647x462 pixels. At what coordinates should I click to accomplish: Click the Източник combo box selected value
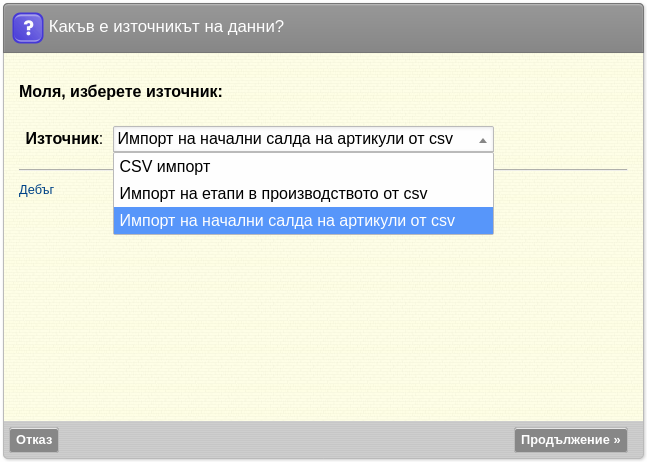(x=303, y=139)
